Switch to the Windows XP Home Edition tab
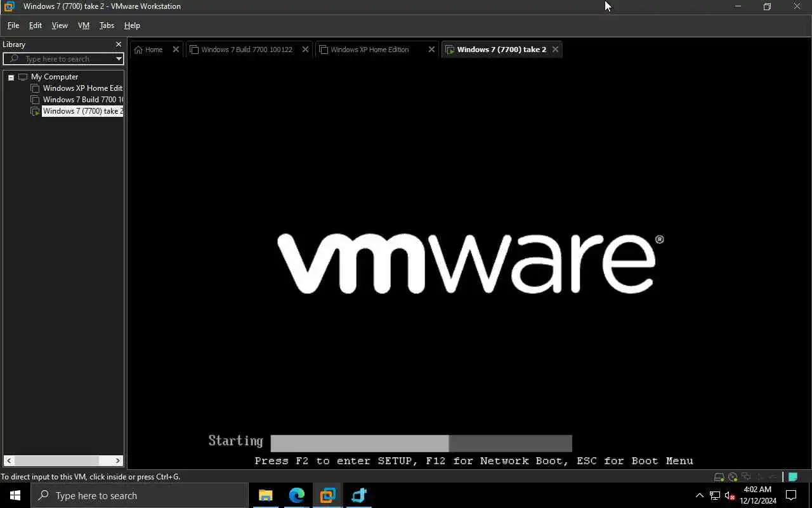The image size is (812, 508). coord(370,50)
